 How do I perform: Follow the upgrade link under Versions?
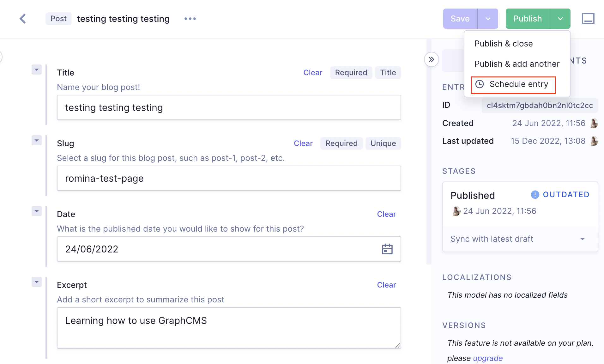coord(488,358)
